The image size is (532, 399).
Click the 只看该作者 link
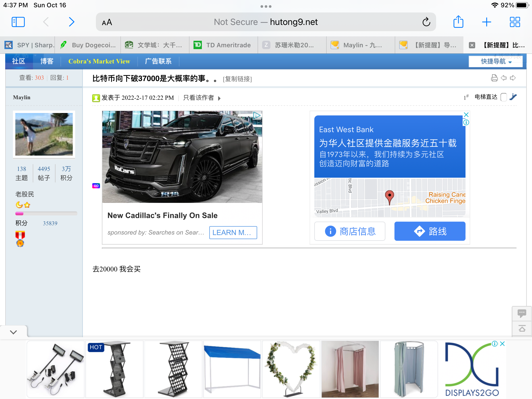199,98
